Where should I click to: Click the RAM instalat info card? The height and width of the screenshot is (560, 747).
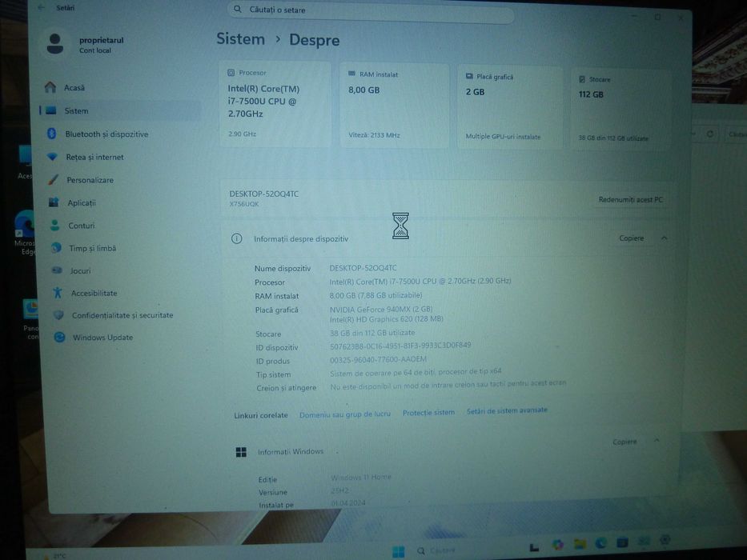[395, 106]
